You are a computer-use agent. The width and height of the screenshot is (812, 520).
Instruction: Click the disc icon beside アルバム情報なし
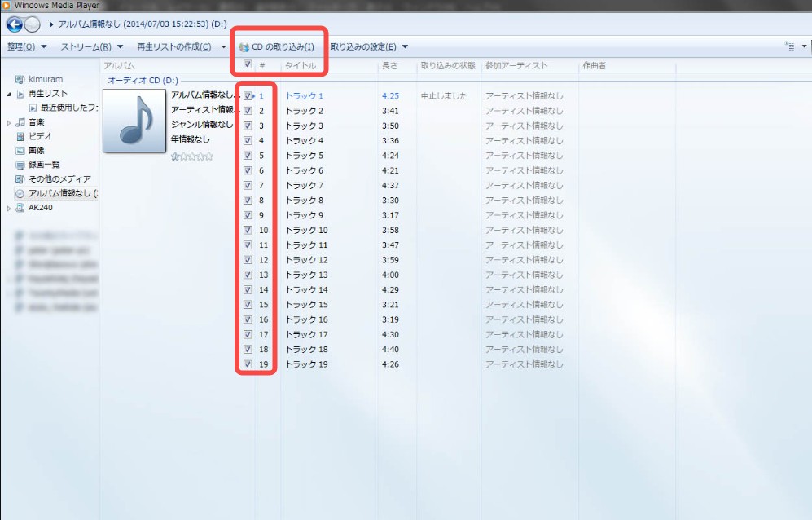tap(20, 193)
